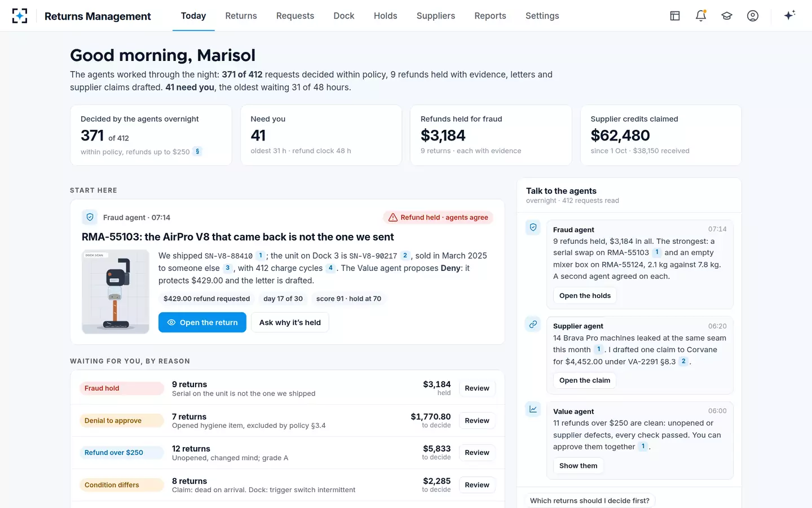The height and width of the screenshot is (508, 812).
Task: Open the Requests tab
Action: click(x=295, y=16)
